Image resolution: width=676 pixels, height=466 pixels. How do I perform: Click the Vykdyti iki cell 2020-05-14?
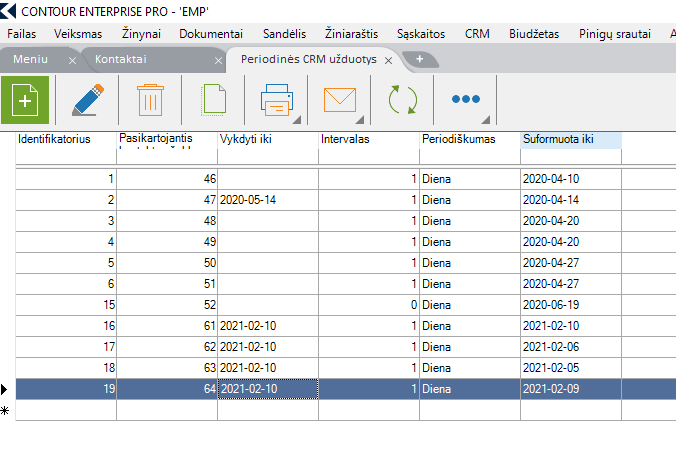[267, 200]
